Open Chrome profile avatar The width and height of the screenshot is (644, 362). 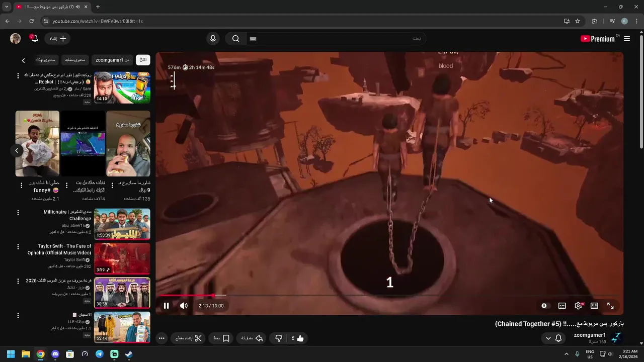624,21
